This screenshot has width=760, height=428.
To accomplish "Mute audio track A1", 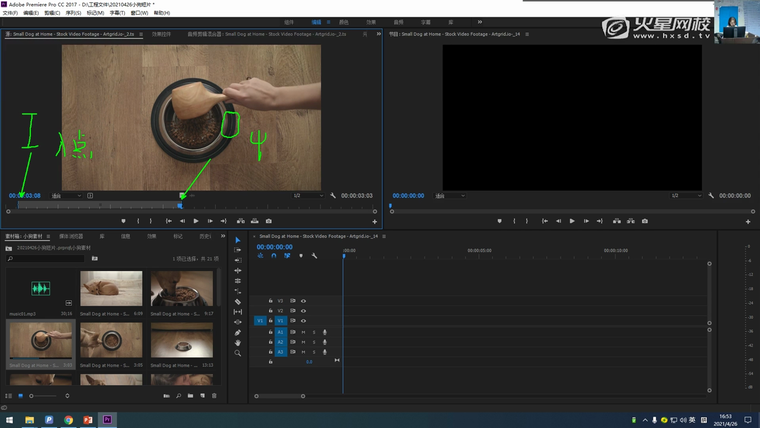I will [x=303, y=332].
